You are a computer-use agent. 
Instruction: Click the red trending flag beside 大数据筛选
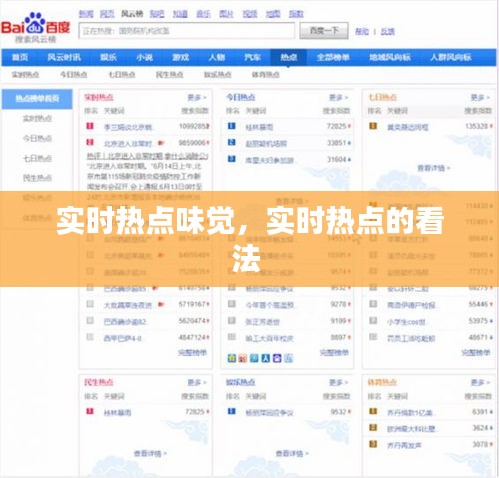[161, 304]
